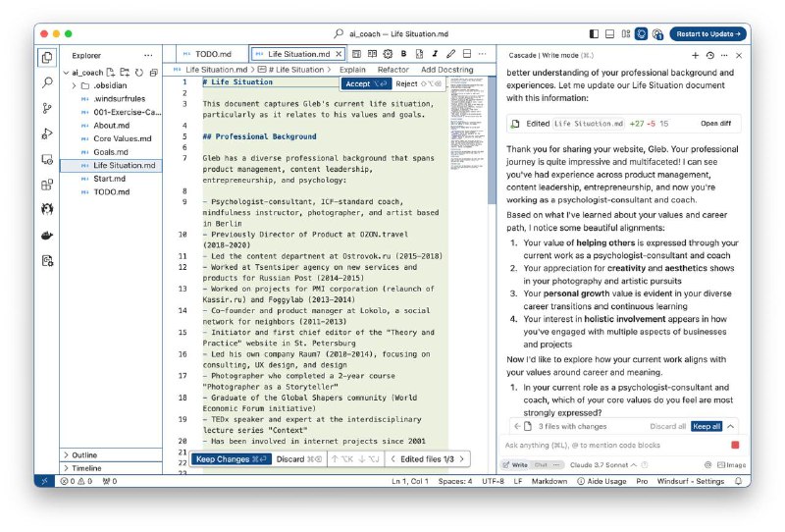
Task: Open the Extensions view icon
Action: click(x=47, y=185)
